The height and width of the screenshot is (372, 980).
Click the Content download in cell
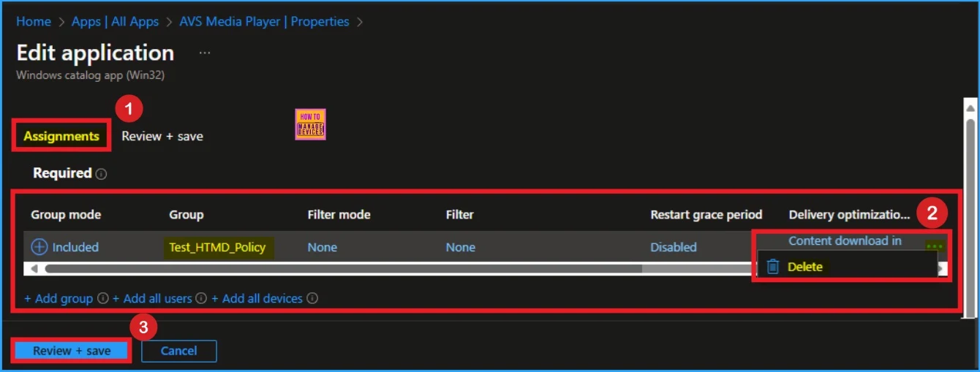tap(845, 240)
